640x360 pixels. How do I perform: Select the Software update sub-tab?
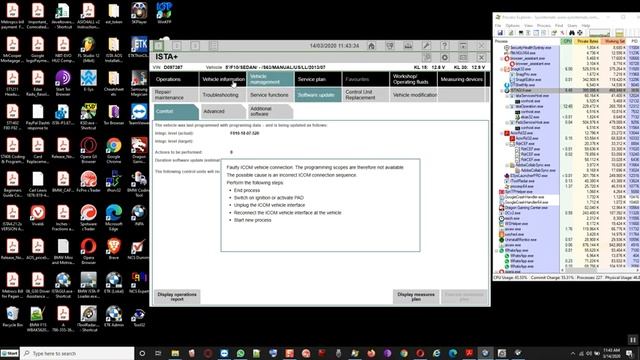[x=318, y=95]
